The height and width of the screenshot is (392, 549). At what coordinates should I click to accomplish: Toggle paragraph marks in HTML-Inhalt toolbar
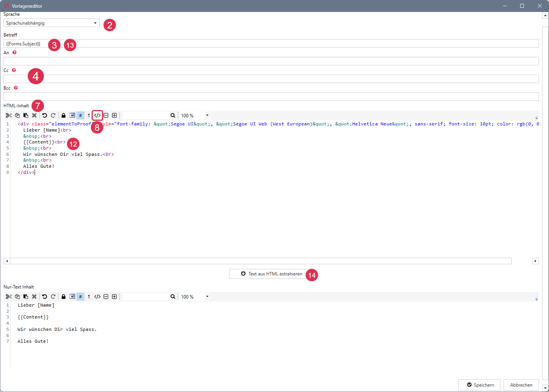(x=89, y=115)
